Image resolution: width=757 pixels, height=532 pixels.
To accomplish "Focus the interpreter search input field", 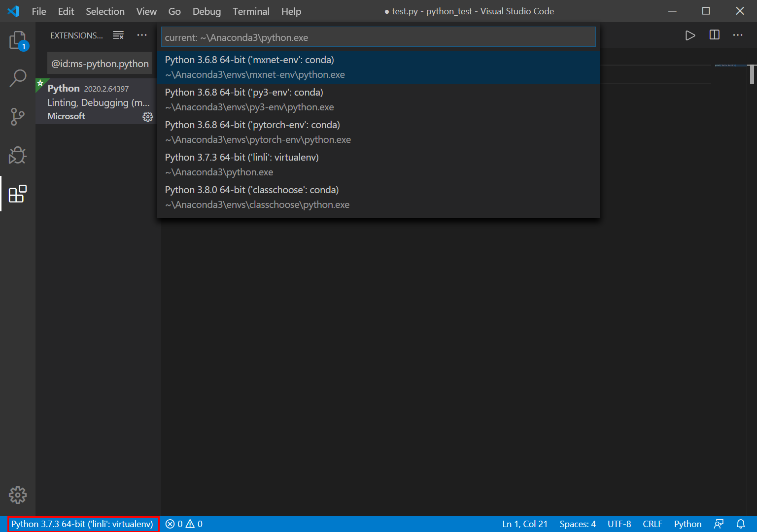I will click(378, 37).
